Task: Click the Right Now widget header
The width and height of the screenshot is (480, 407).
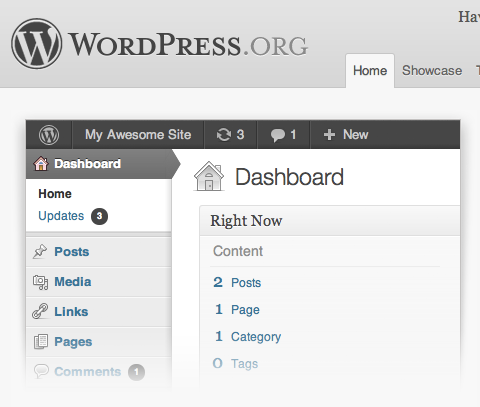Action: (x=330, y=221)
